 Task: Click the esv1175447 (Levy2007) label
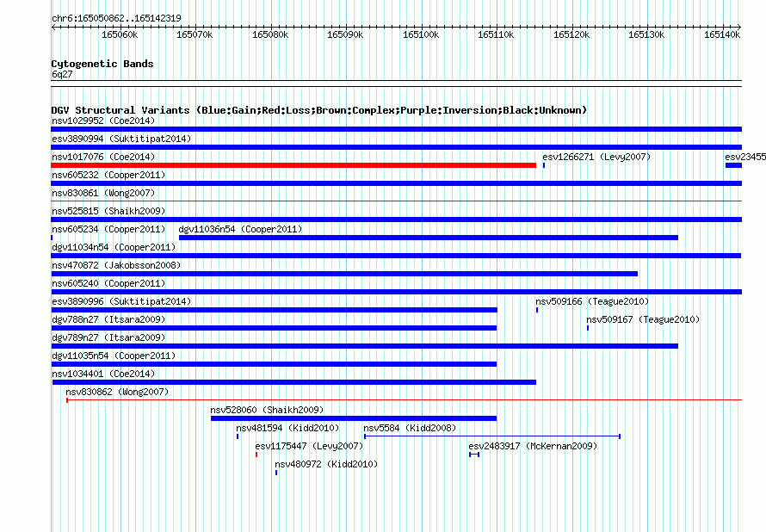coord(309,446)
